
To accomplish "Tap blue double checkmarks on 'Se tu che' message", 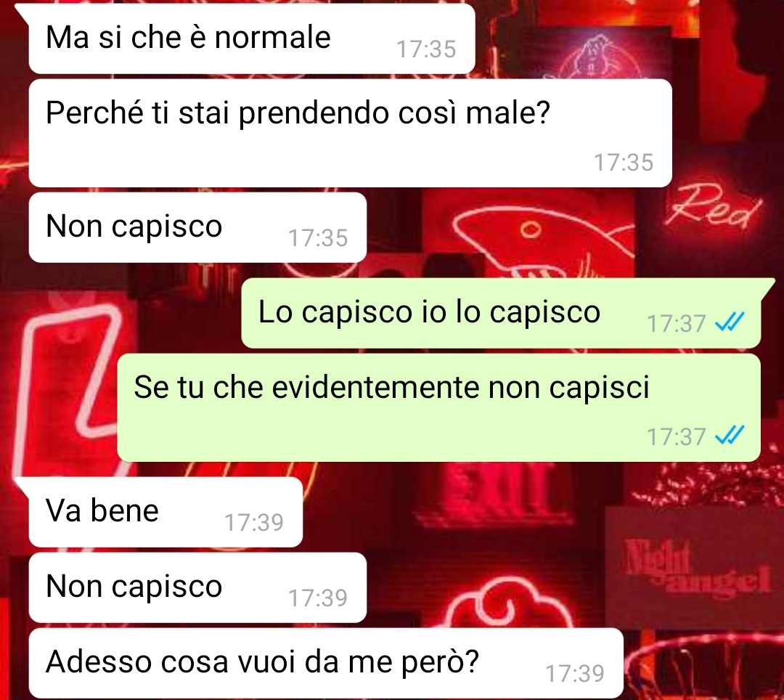I will pos(730,435).
